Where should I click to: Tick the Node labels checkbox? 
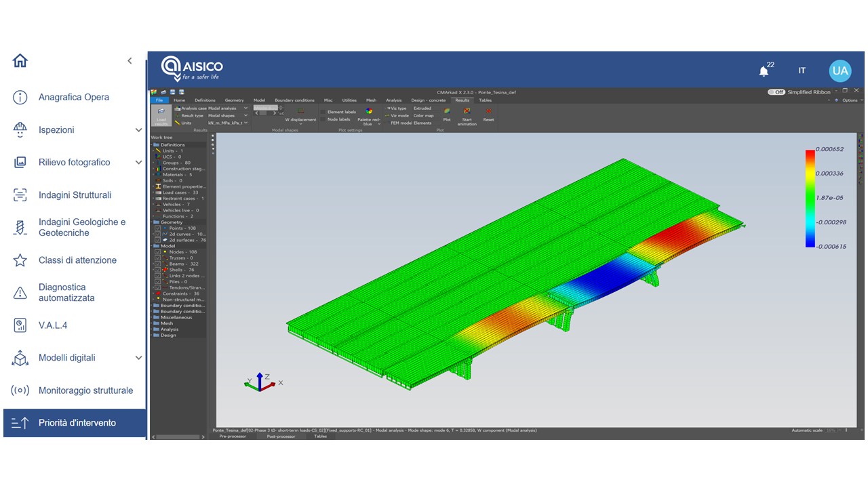point(323,119)
